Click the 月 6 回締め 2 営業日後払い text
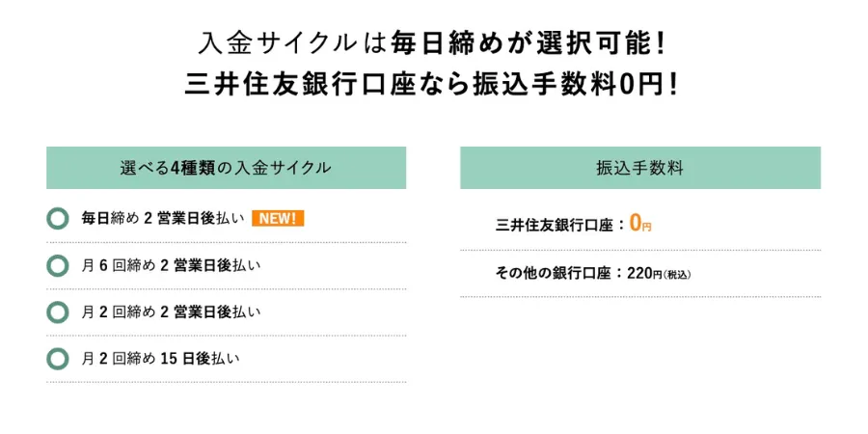This screenshot has height=434, width=868. (171, 266)
